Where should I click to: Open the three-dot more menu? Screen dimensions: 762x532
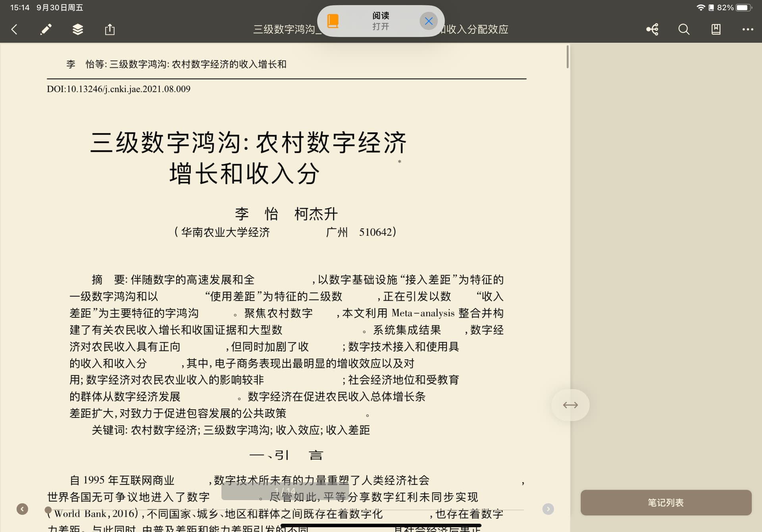point(748,29)
